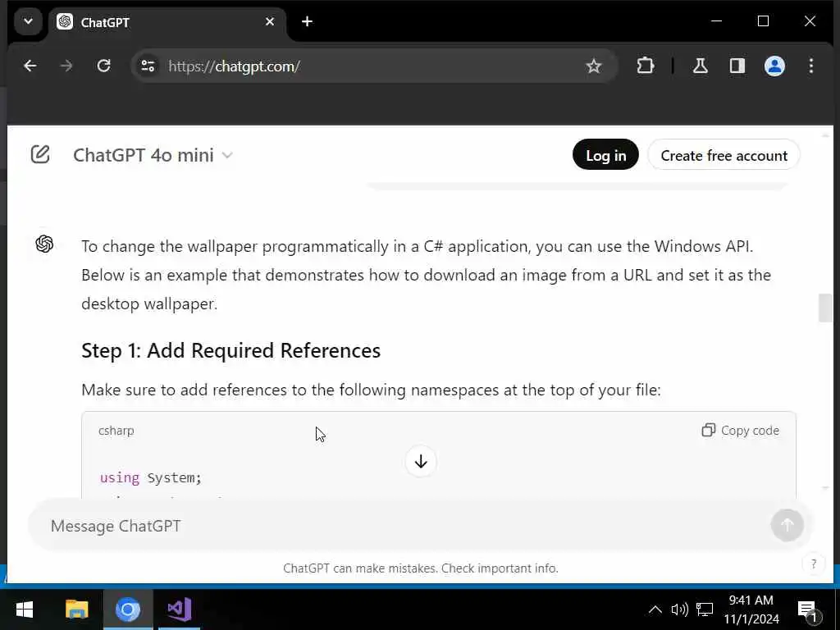Open the Extensions puzzle icon
840x630 pixels.
[645, 66]
